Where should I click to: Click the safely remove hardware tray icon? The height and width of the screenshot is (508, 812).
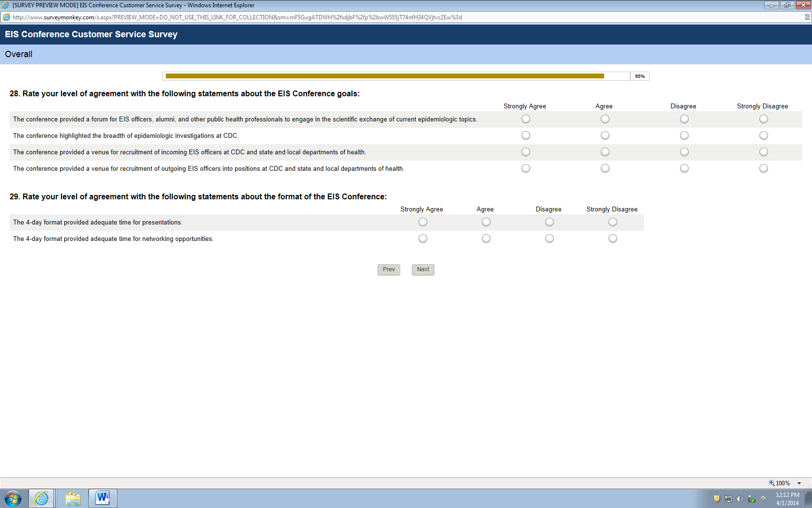pos(751,499)
